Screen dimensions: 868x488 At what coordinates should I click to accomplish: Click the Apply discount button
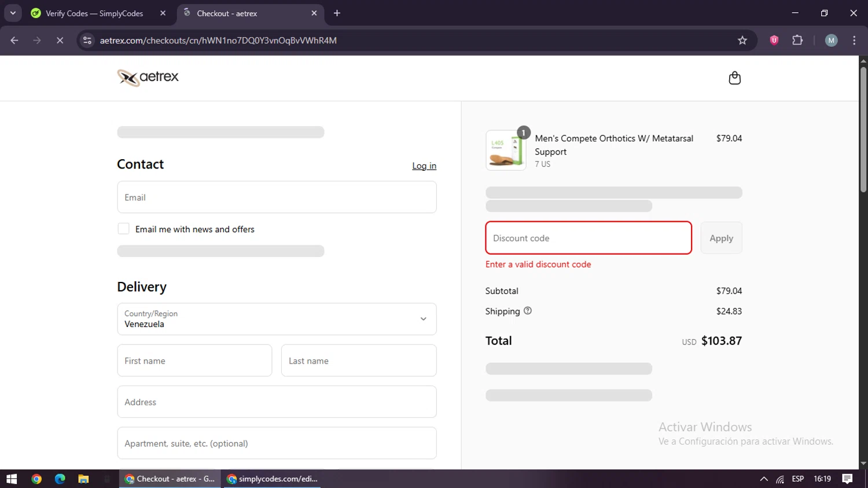pyautogui.click(x=721, y=238)
